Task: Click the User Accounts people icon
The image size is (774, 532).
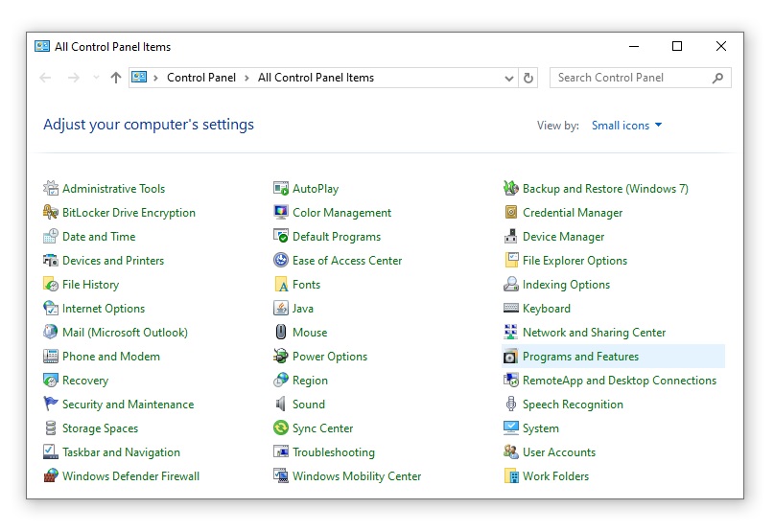Action: (511, 451)
